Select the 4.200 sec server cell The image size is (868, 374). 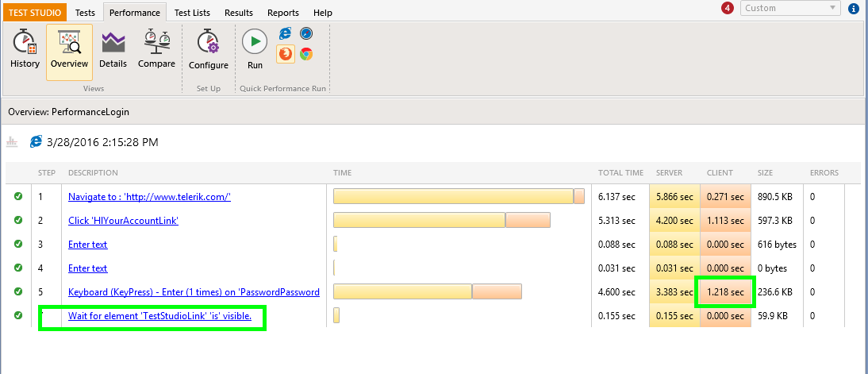674,221
